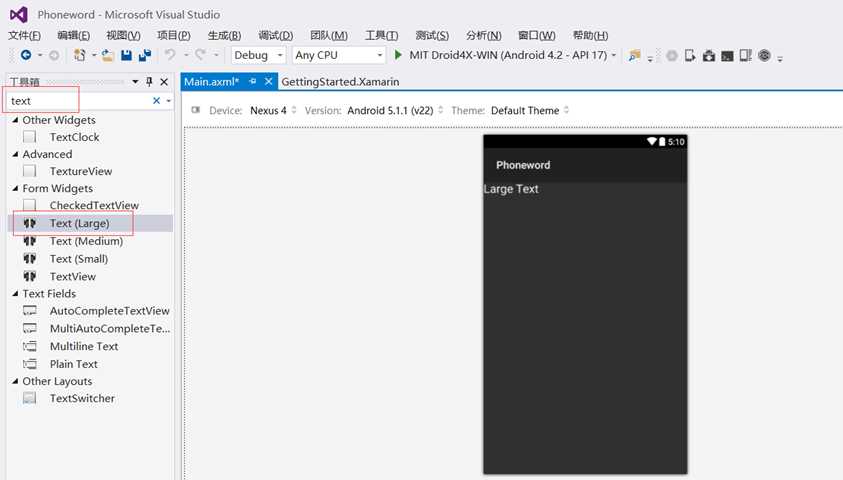843x480 pixels.
Task: Select the TextClock toolbox item
Action: [x=75, y=137]
